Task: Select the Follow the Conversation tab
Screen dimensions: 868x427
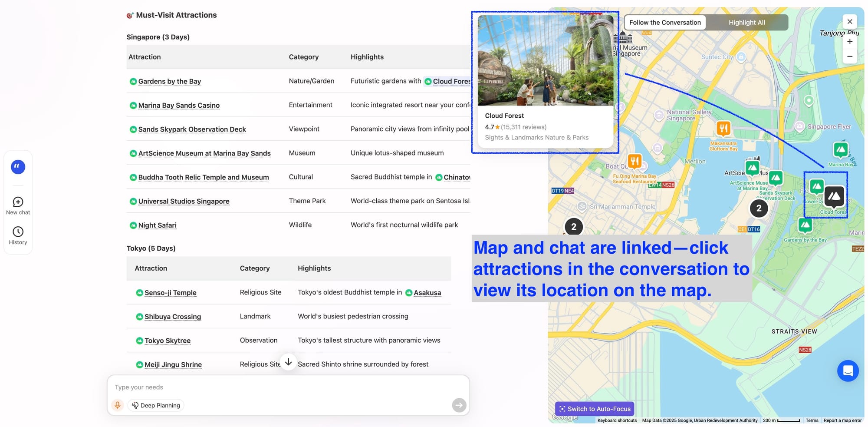Action: tap(665, 23)
